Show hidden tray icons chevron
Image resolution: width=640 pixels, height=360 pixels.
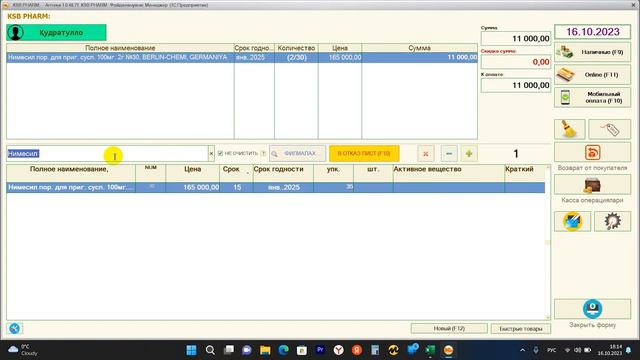pos(522,350)
